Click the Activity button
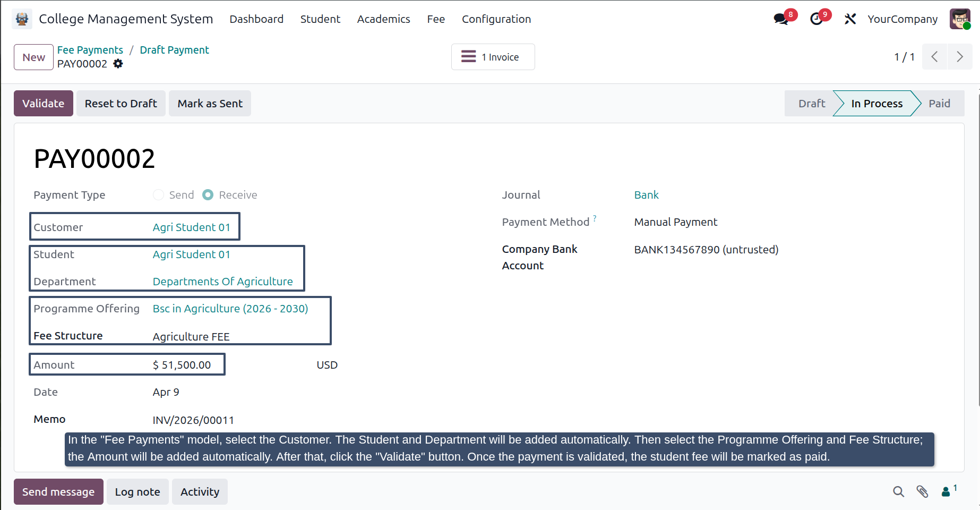Screen dimensions: 980x510 [200, 492]
